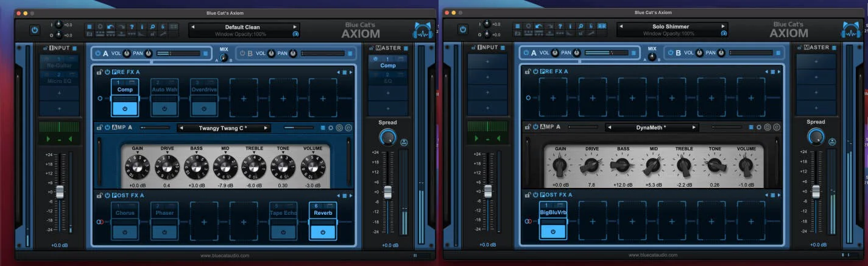Open POST FX A menu icon, Default Clean window
The height and width of the screenshot is (266, 868).
pos(345,195)
